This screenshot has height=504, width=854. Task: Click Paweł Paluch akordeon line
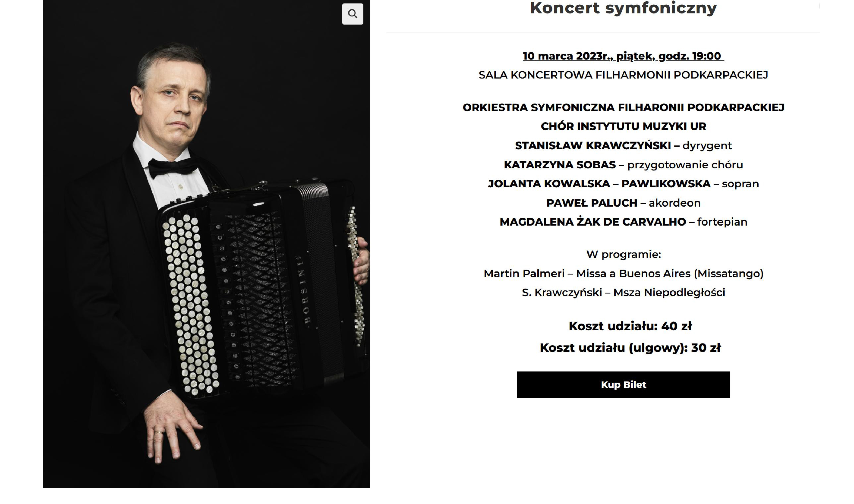tap(623, 203)
